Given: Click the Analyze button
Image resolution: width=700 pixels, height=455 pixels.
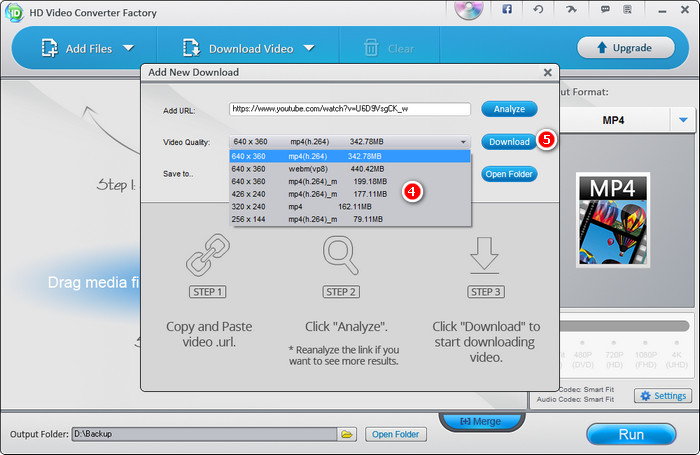Looking at the screenshot, I should pos(509,109).
